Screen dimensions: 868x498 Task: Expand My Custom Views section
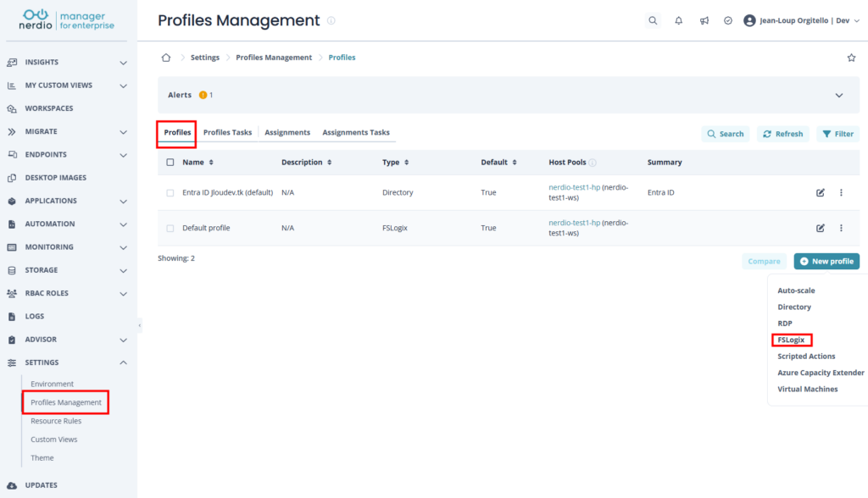(x=124, y=86)
